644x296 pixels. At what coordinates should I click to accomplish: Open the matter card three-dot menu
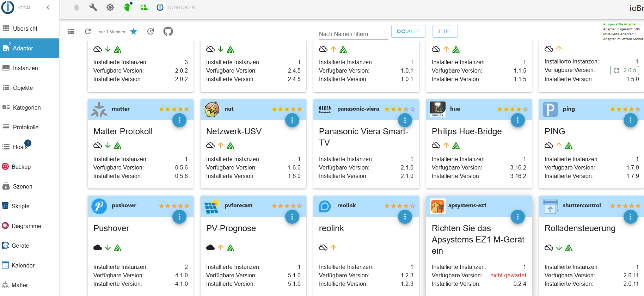tap(179, 121)
